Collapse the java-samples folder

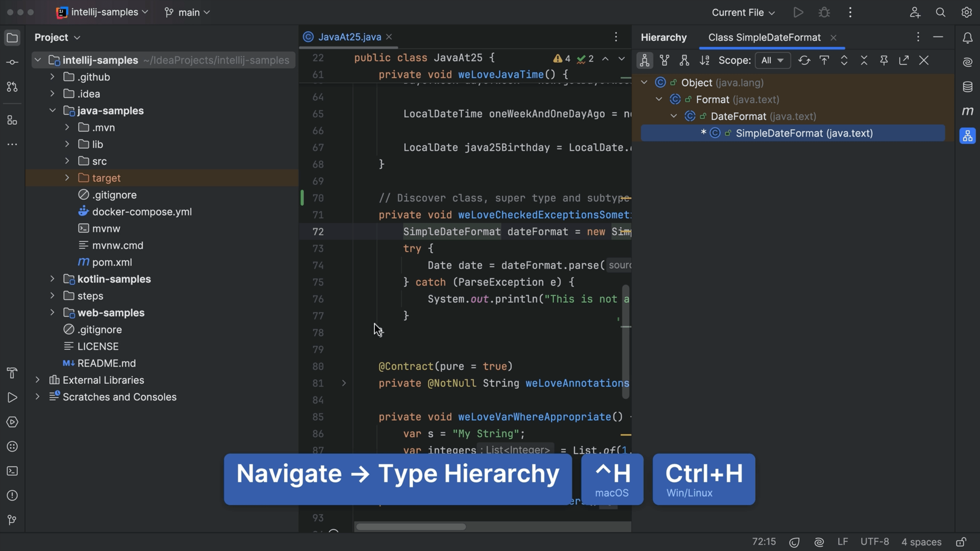click(52, 111)
